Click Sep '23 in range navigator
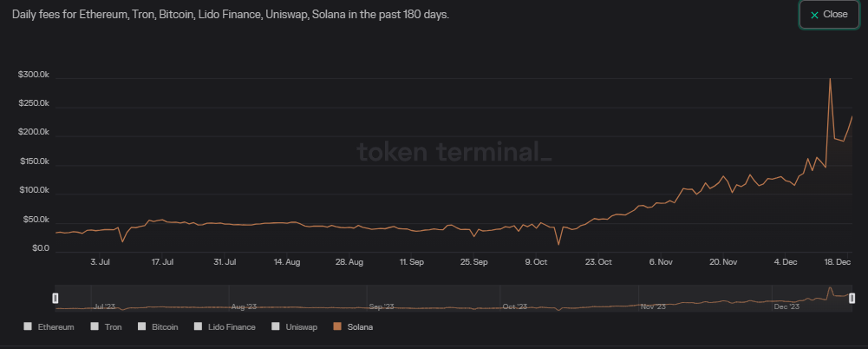The image size is (868, 349). tap(381, 306)
